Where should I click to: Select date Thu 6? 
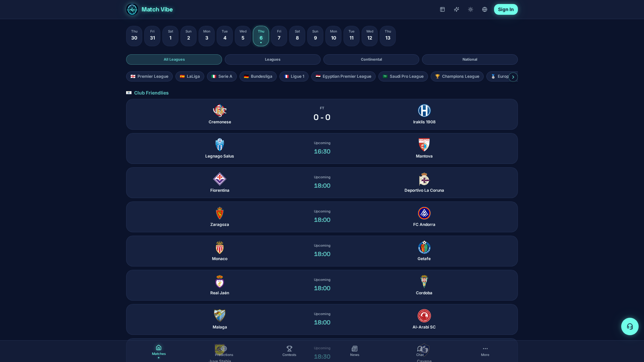point(261,36)
